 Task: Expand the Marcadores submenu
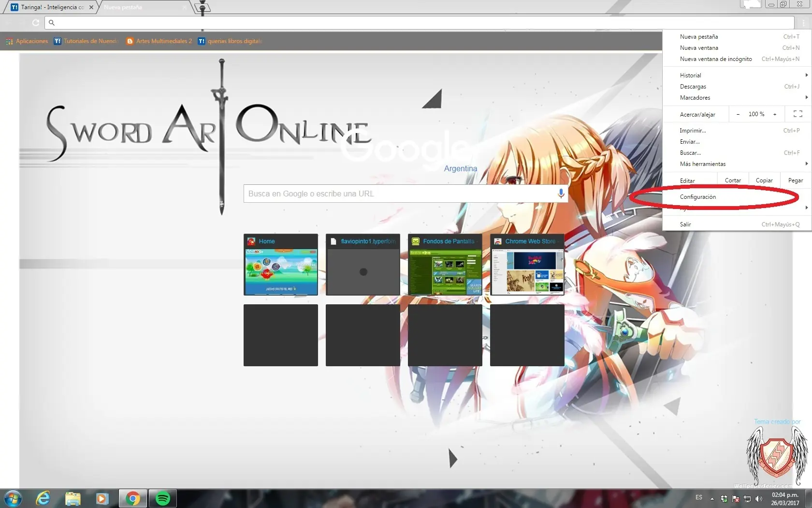click(737, 98)
